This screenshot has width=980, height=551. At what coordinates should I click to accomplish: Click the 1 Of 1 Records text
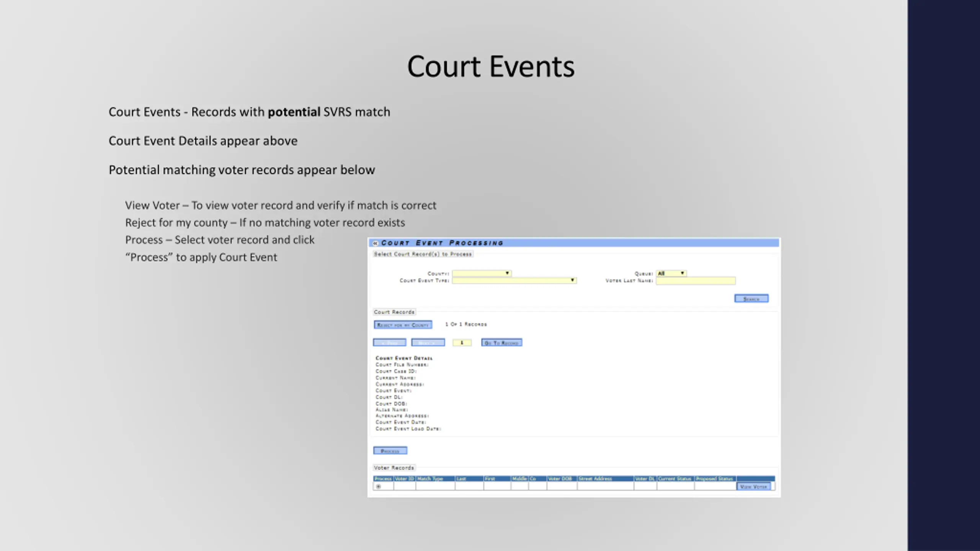pos(466,324)
